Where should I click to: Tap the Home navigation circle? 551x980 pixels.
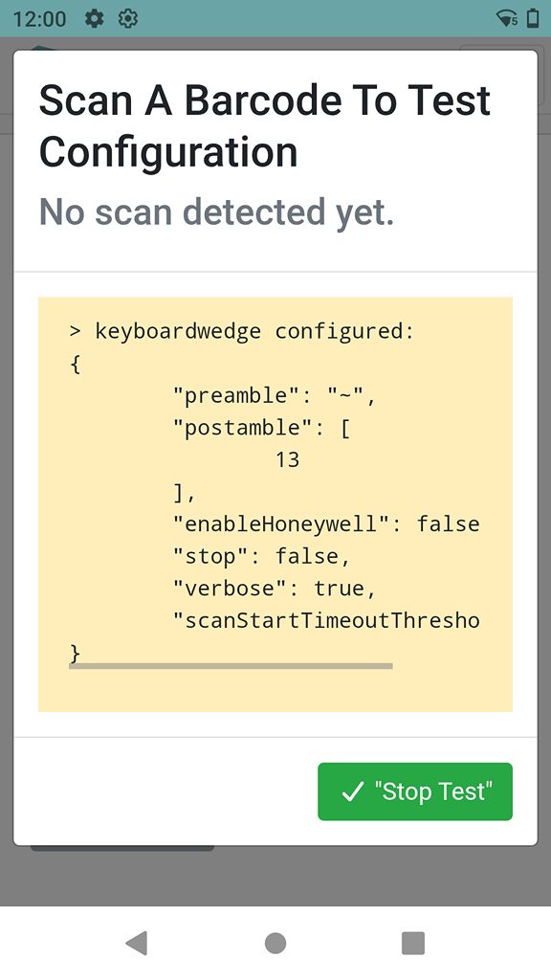click(x=275, y=942)
